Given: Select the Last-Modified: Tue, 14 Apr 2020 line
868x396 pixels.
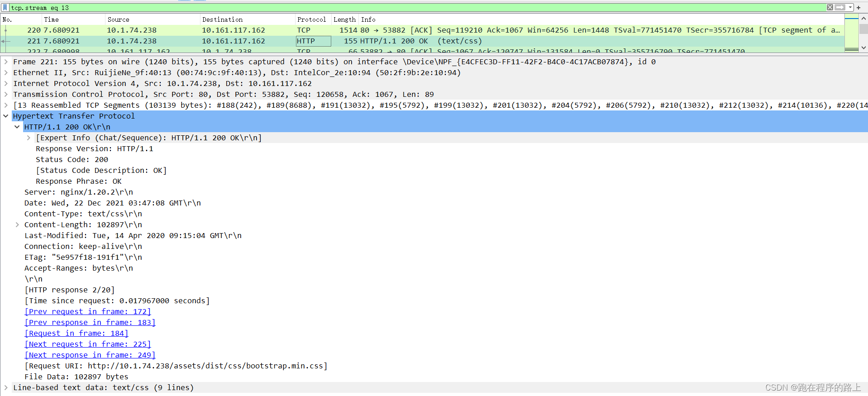Looking at the screenshot, I should tap(133, 236).
